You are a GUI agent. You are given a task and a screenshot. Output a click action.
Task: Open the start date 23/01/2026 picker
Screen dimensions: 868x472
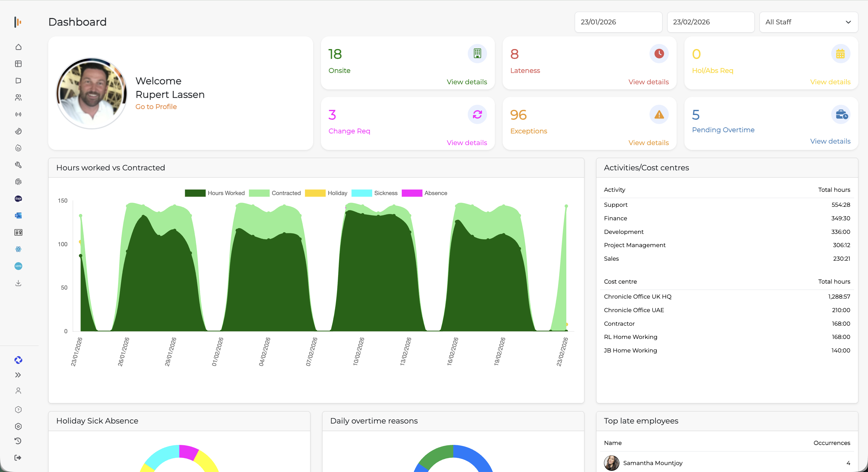(x=618, y=22)
